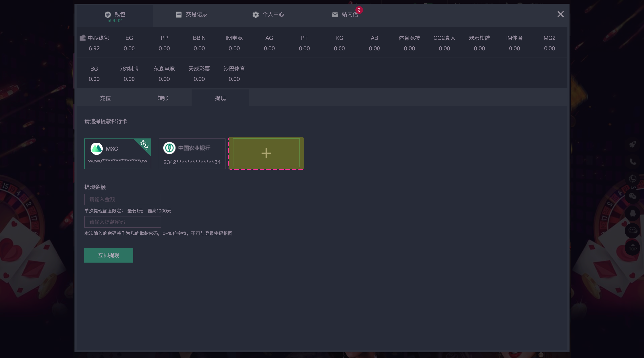
Task: Open 站内信 inbox with 3 messages
Action: (x=345, y=14)
